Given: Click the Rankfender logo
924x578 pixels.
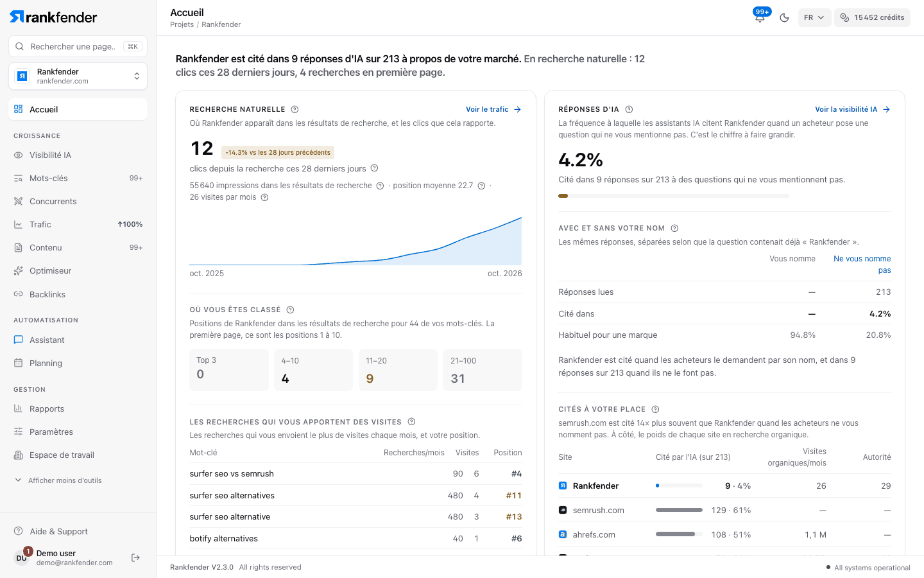Looking at the screenshot, I should pyautogui.click(x=53, y=17).
